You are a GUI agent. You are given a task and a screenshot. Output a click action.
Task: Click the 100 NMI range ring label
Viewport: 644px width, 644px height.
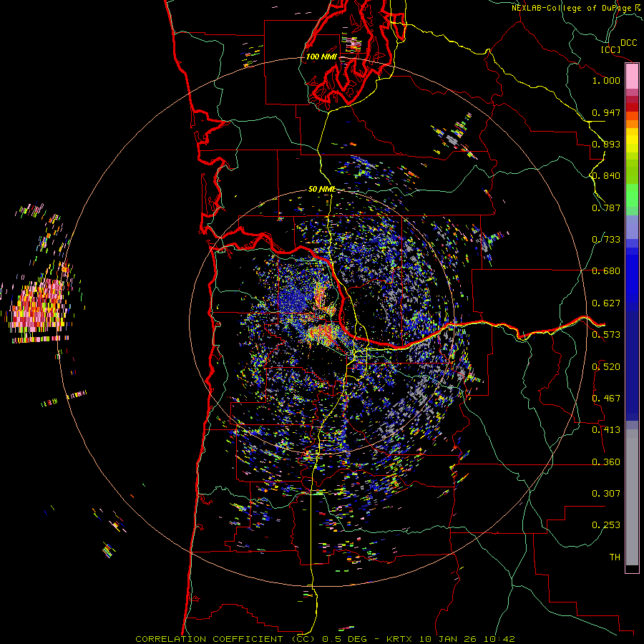point(321,57)
